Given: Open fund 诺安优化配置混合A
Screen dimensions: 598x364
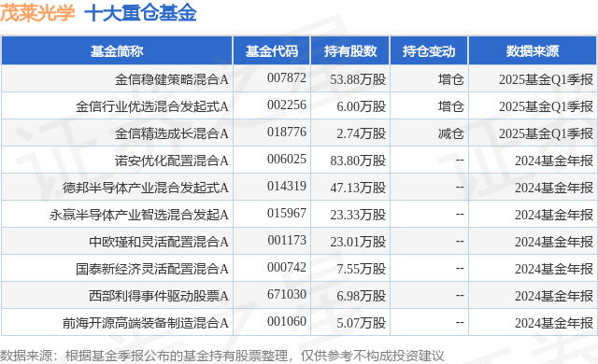Looking at the screenshot, I should (x=172, y=161).
